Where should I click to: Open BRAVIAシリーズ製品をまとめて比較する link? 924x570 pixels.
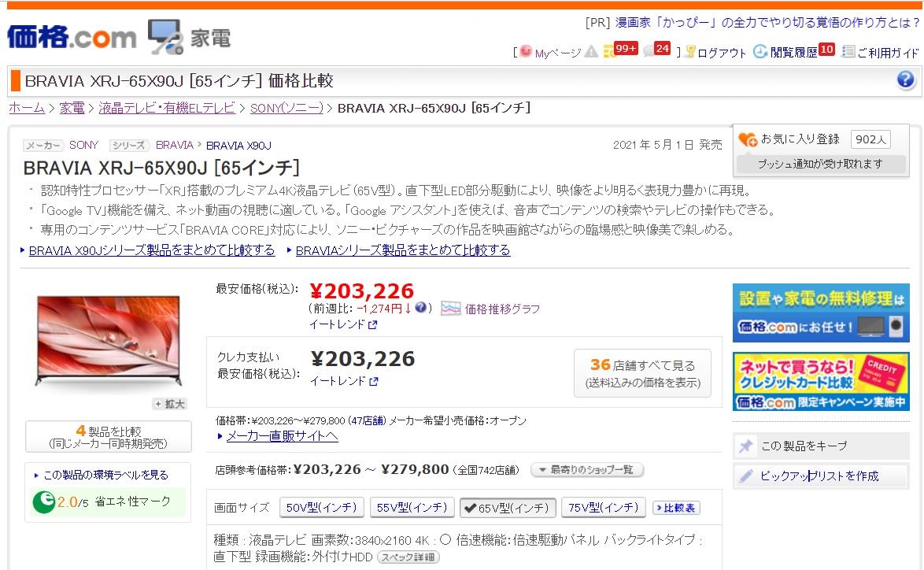coord(402,250)
